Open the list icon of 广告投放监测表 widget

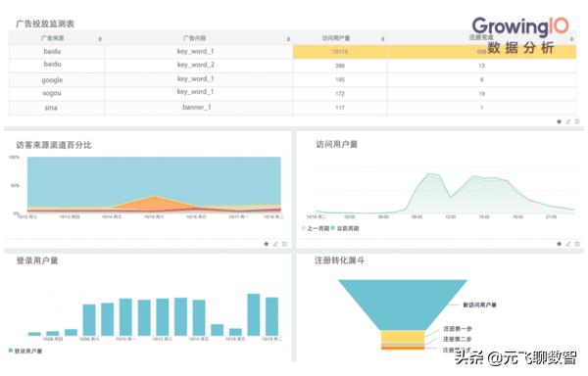click(x=577, y=121)
